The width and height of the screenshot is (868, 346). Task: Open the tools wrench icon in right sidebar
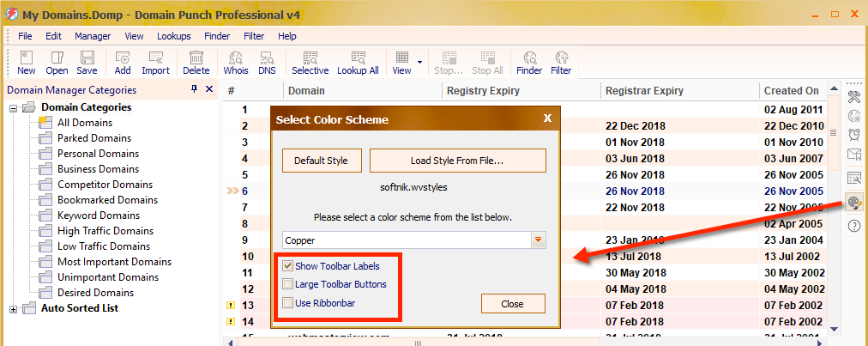click(x=854, y=98)
